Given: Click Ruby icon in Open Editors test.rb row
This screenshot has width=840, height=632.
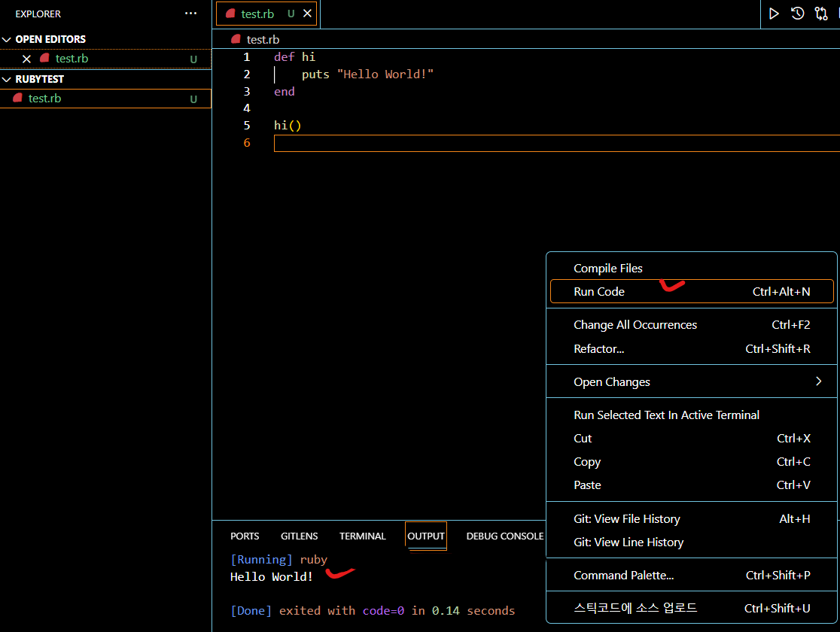Looking at the screenshot, I should pyautogui.click(x=45, y=58).
